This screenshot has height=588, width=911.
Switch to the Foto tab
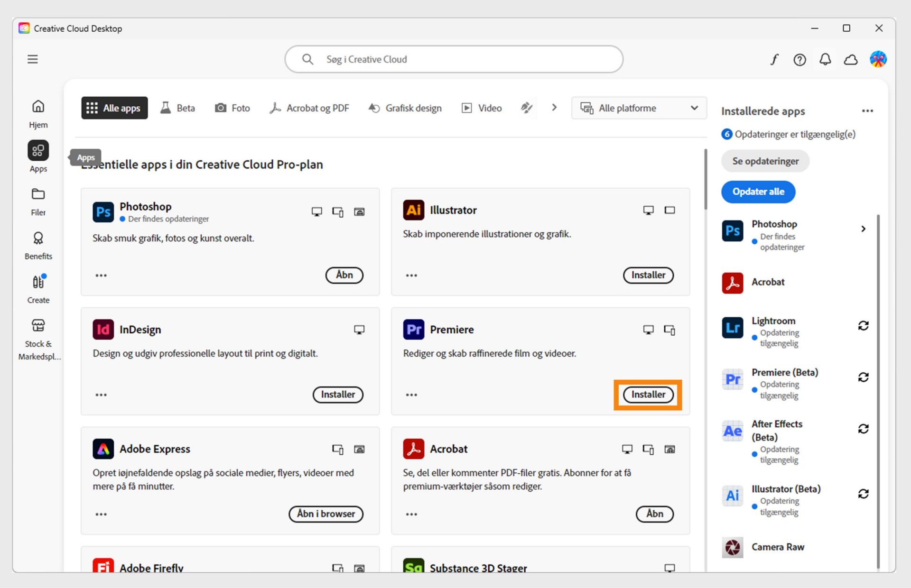232,108
